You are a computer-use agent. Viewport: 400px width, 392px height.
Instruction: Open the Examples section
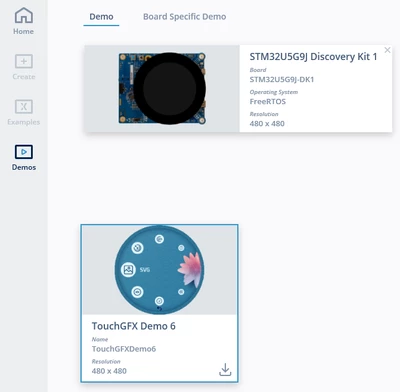(24, 112)
